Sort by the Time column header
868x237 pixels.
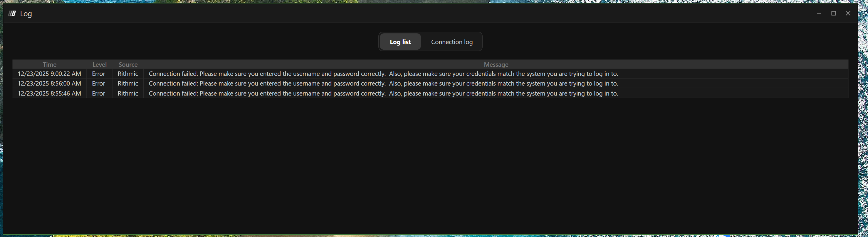(x=50, y=64)
